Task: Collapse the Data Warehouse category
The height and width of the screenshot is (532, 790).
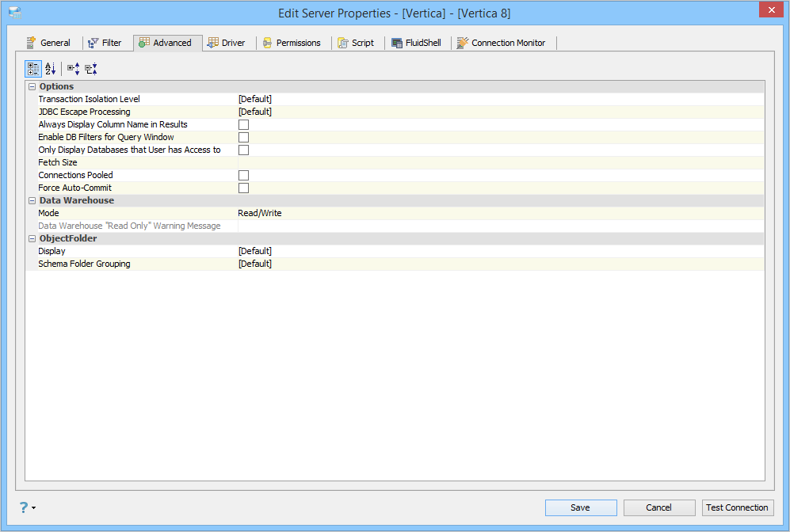Action: point(32,200)
